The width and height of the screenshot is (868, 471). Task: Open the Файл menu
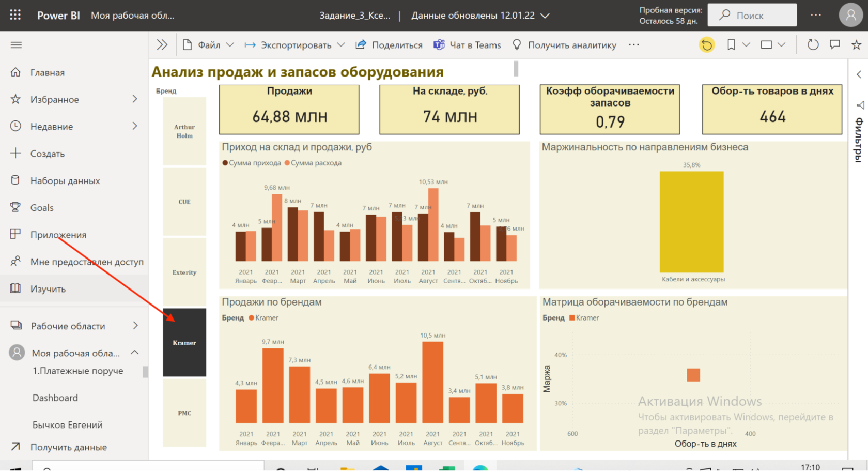208,45
